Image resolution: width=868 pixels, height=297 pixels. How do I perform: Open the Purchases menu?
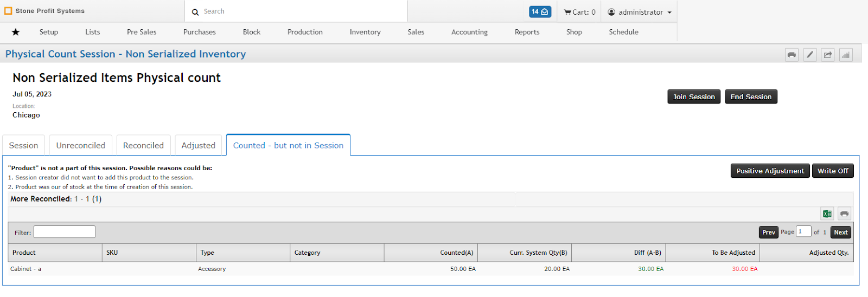pos(200,32)
